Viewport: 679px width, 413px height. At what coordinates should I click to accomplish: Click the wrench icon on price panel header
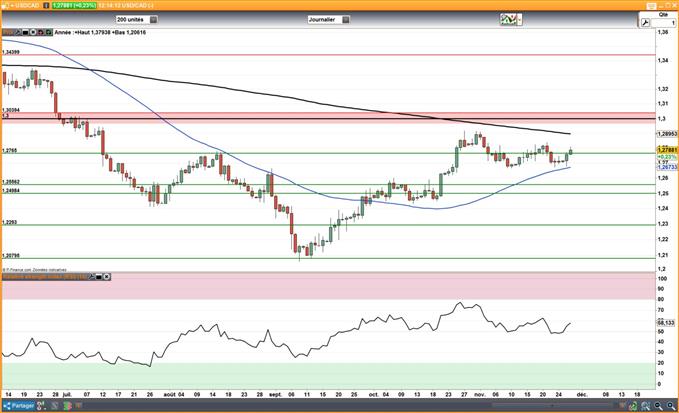[18, 32]
